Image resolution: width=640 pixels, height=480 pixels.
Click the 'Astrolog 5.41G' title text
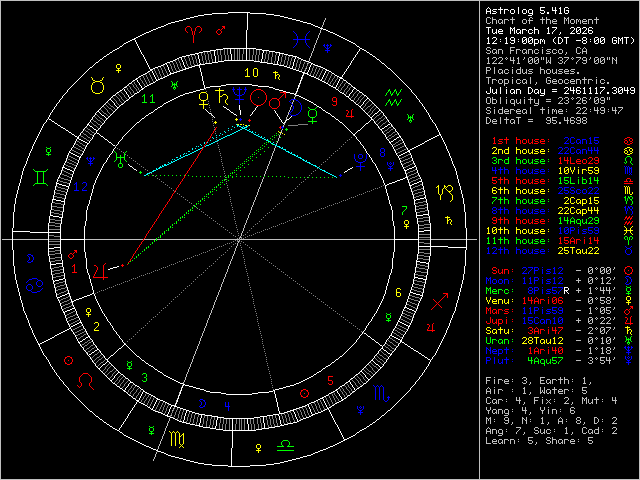(527, 11)
